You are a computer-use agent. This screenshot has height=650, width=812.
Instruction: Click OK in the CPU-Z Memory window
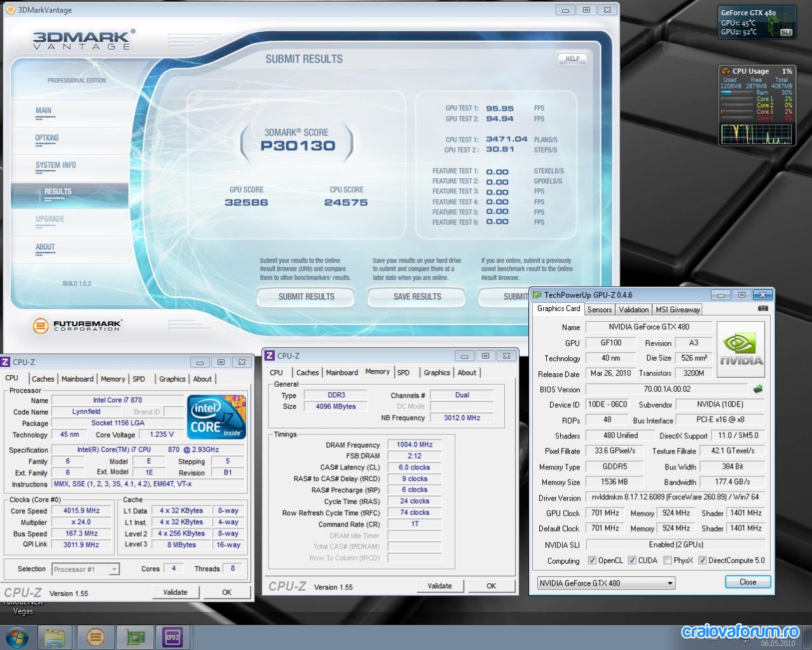(x=492, y=586)
